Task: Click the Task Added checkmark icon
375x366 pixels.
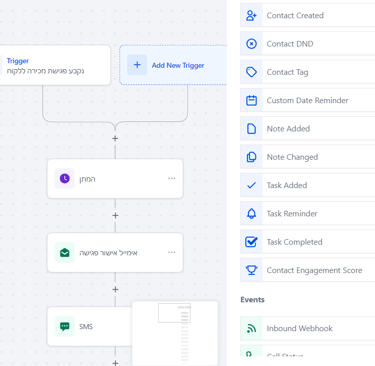Action: (x=251, y=185)
